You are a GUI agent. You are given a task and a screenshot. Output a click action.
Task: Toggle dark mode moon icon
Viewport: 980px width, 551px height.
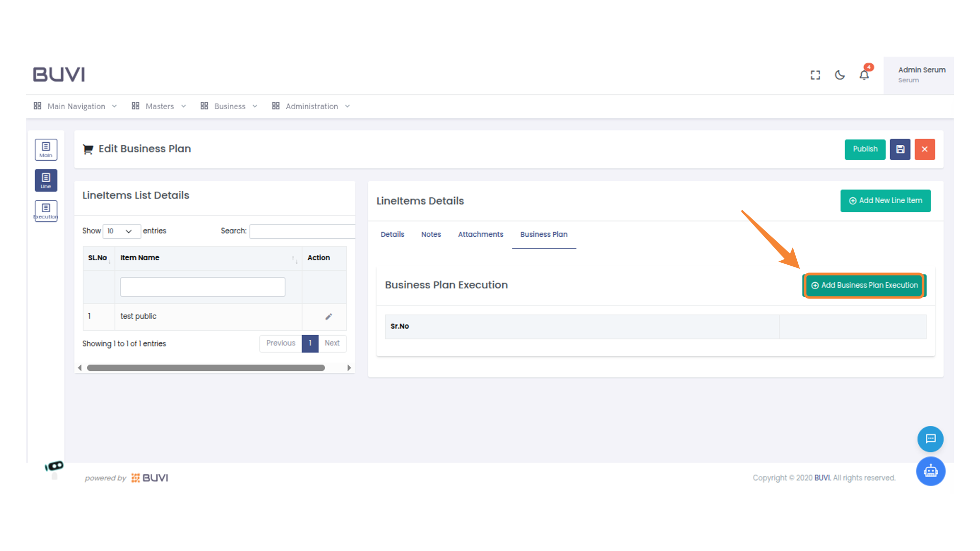click(x=840, y=75)
